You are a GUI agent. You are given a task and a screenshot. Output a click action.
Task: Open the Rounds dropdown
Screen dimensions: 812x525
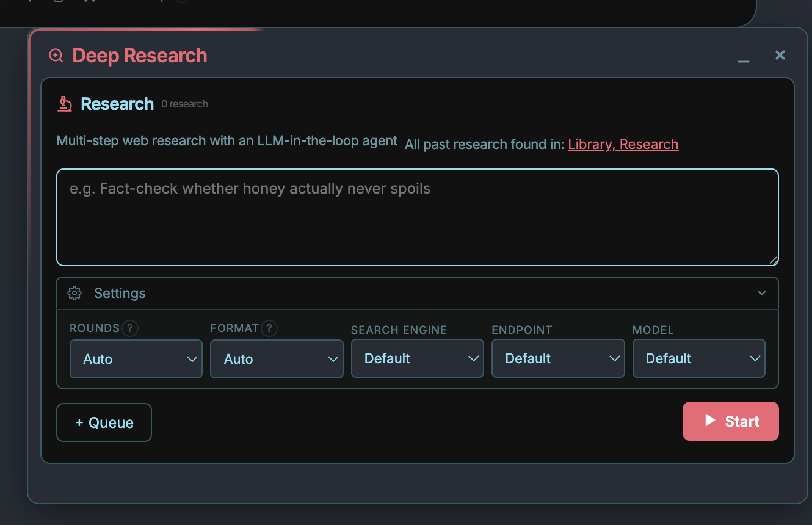click(136, 359)
